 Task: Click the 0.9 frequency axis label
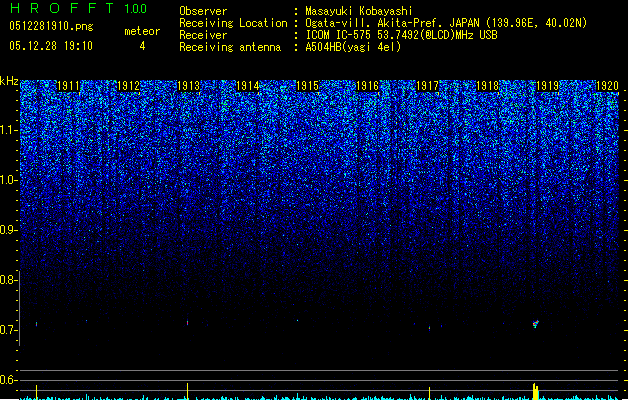coord(8,230)
